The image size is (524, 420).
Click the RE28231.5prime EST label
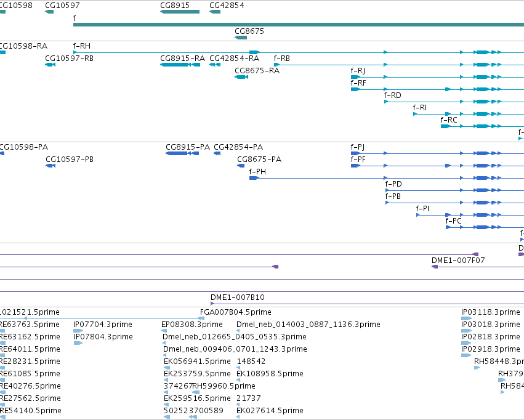(30, 362)
